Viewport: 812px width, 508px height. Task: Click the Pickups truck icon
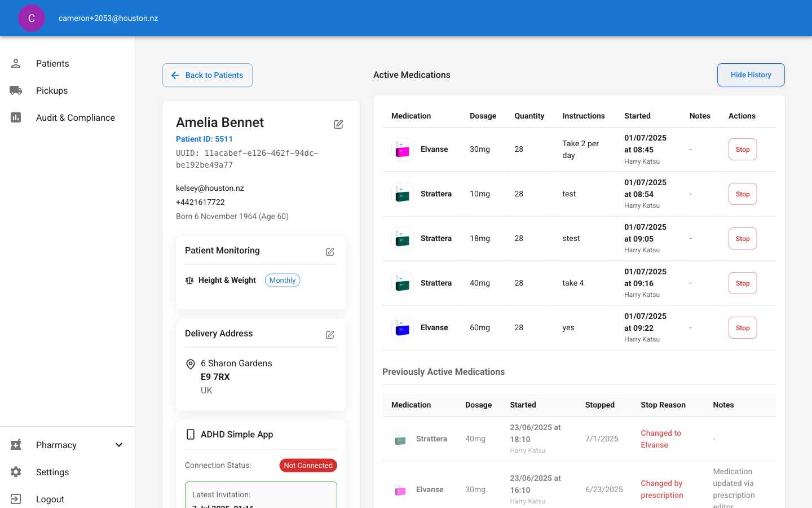[x=16, y=90]
